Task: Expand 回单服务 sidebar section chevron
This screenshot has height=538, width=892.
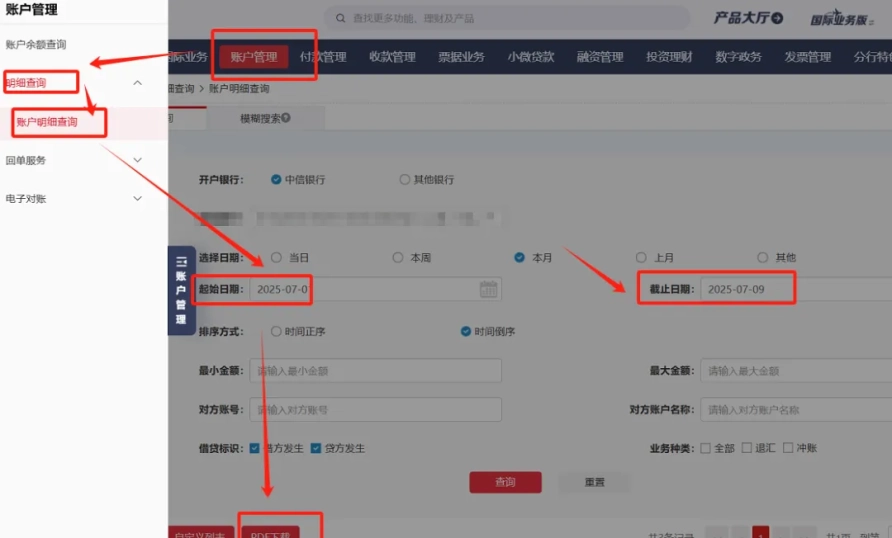Action: pyautogui.click(x=137, y=160)
